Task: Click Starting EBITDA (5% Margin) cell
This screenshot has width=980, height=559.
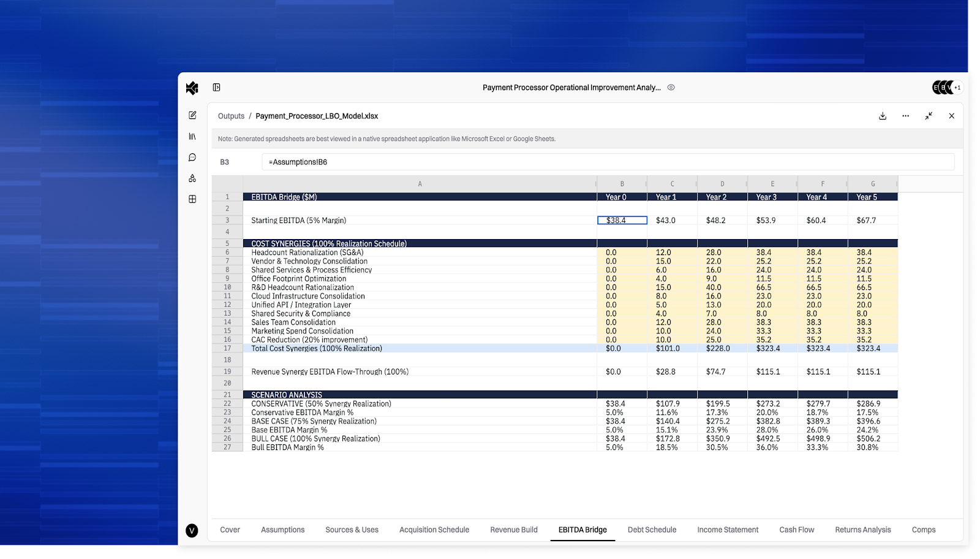Action: (420, 220)
